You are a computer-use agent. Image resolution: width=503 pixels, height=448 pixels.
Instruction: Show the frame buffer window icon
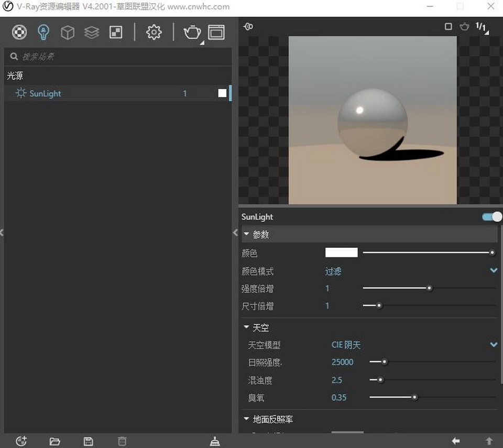(216, 32)
